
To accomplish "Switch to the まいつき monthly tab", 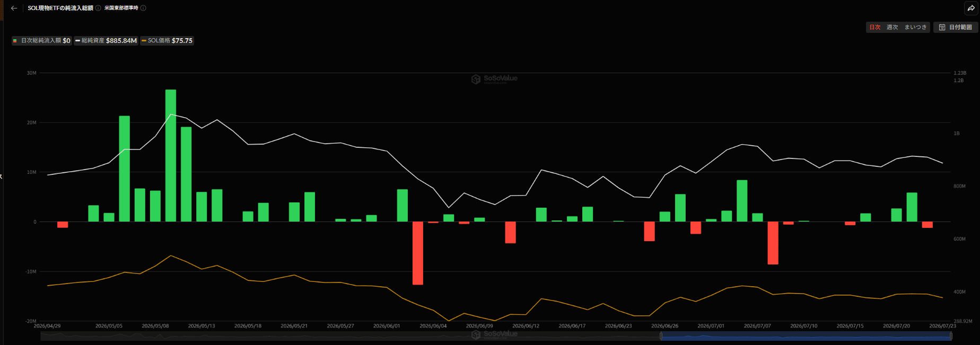I will pyautogui.click(x=915, y=27).
